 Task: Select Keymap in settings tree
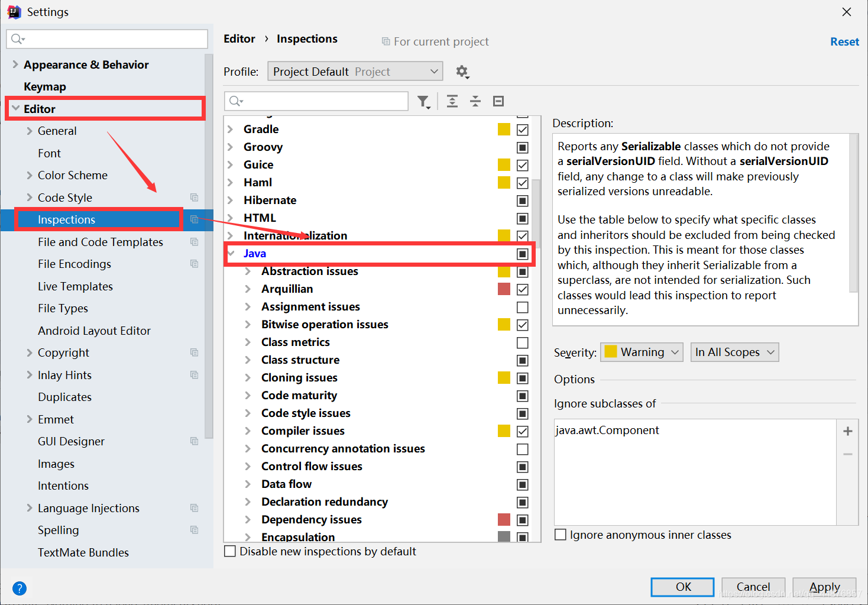[x=45, y=86]
